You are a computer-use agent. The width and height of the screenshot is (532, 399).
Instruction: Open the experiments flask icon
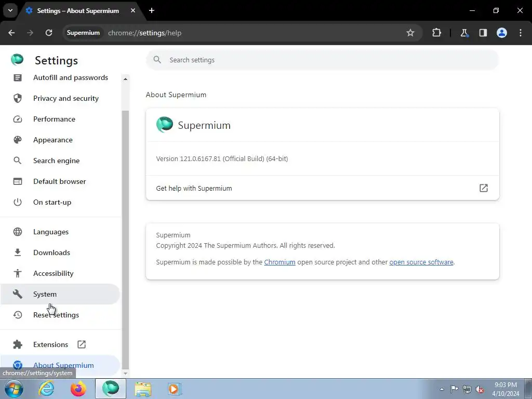point(464,33)
